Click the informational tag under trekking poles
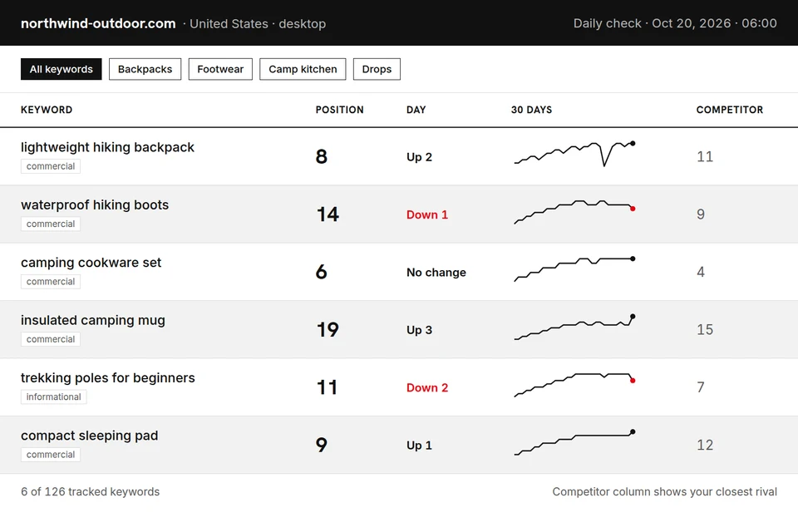This screenshot has width=798, height=532. (x=53, y=397)
